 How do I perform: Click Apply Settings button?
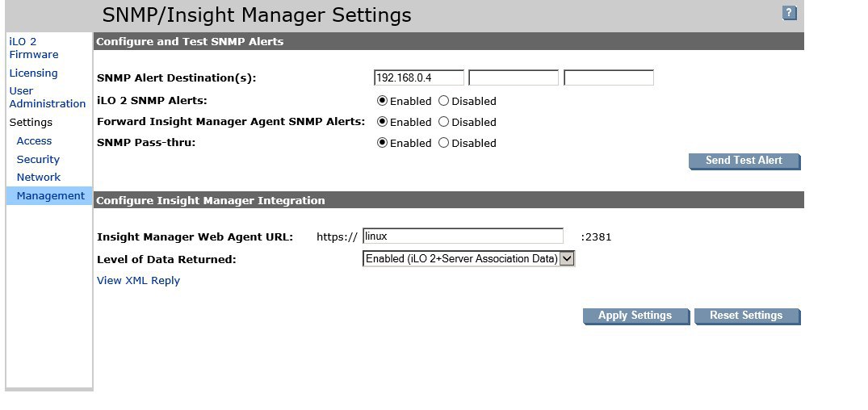pos(635,316)
